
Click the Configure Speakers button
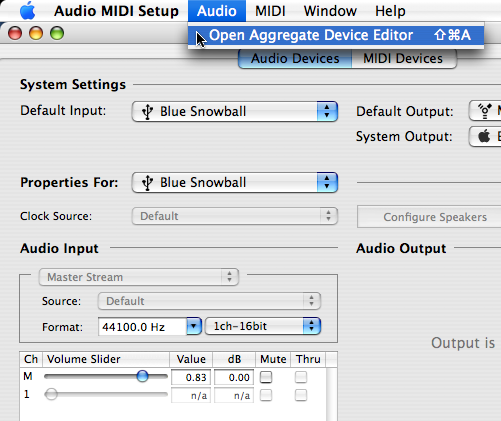pos(429,217)
